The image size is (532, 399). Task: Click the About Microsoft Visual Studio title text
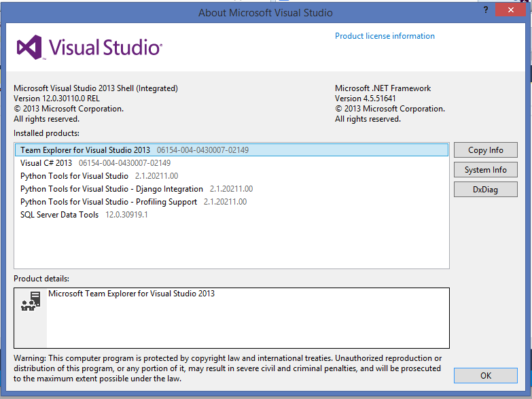pos(266,13)
